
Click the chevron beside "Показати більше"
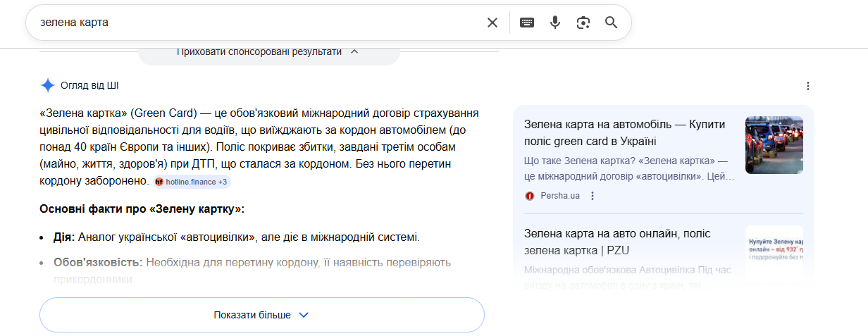pyautogui.click(x=304, y=315)
